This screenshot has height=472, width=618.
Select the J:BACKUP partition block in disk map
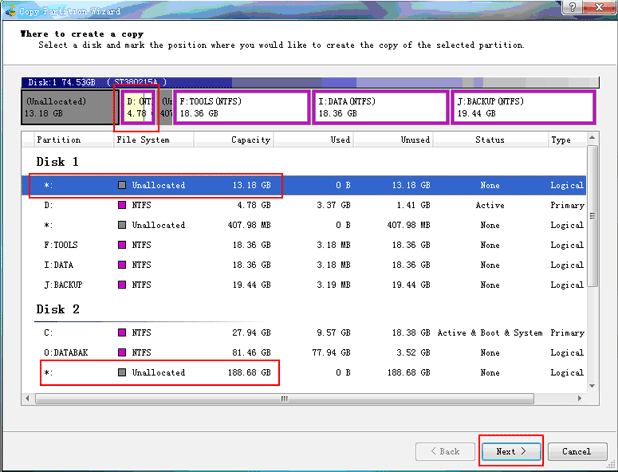pos(523,107)
